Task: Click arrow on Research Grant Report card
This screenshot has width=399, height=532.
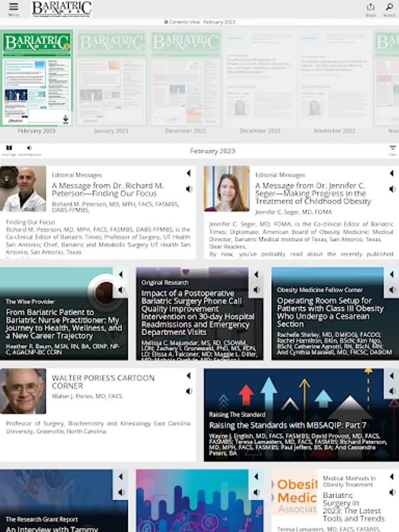Action: (121, 476)
